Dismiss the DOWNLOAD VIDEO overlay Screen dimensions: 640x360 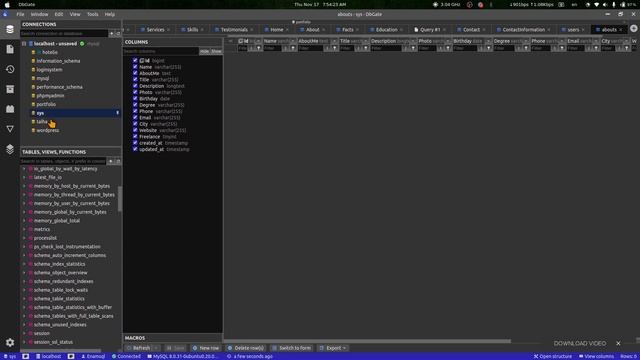(618, 343)
